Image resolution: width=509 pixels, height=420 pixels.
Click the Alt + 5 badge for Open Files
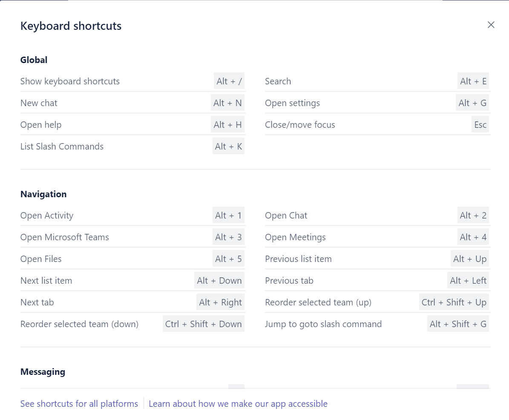tap(228, 259)
